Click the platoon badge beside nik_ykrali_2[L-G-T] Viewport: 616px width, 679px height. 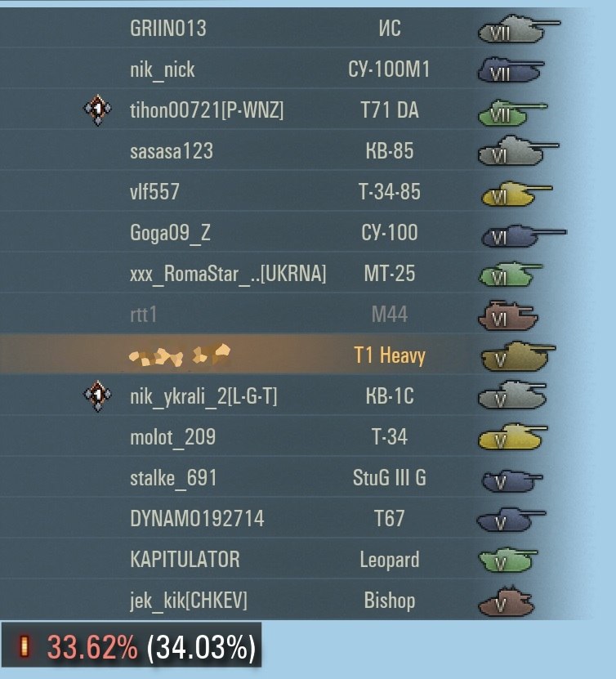coord(97,396)
